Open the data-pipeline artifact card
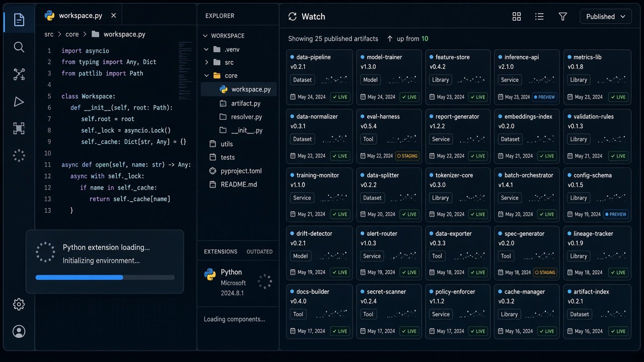The height and width of the screenshot is (362, 644). pyautogui.click(x=319, y=77)
